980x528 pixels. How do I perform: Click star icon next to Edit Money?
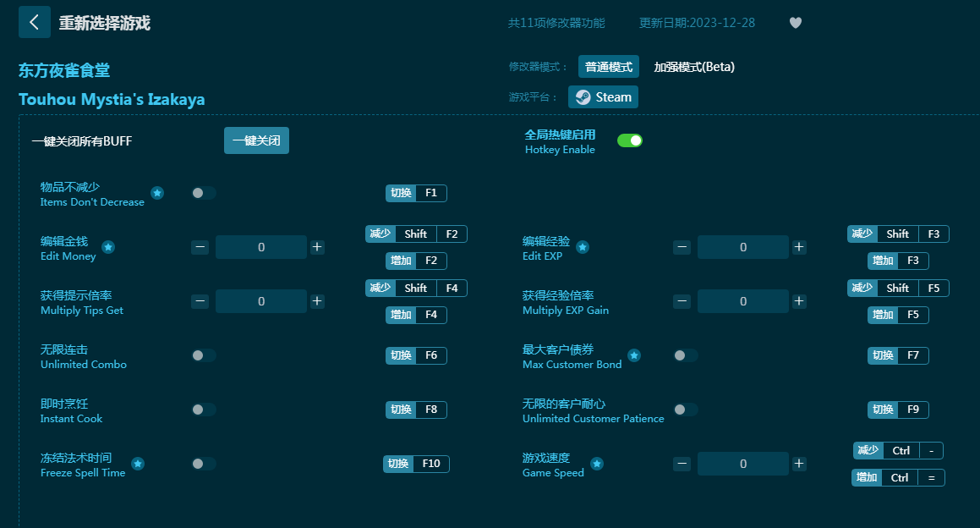pyautogui.click(x=108, y=247)
